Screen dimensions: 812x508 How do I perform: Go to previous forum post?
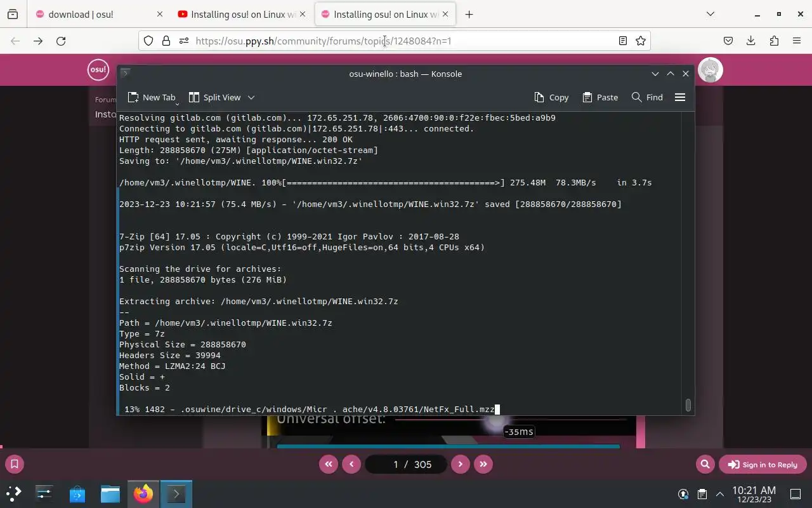351,464
